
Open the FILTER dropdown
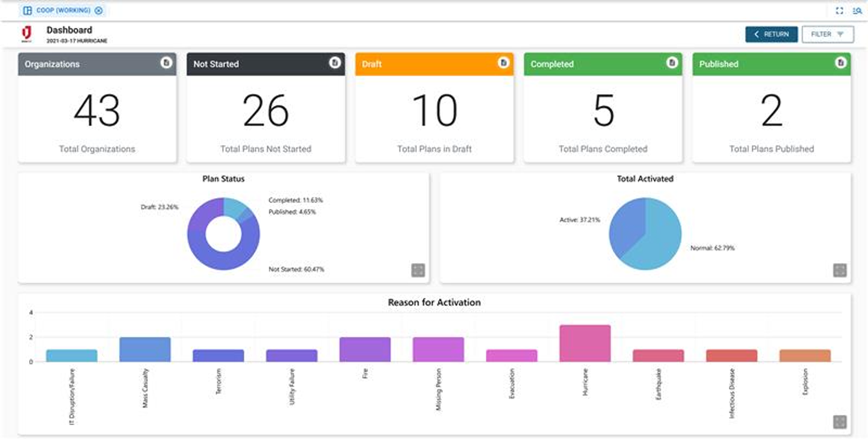pyautogui.click(x=827, y=34)
